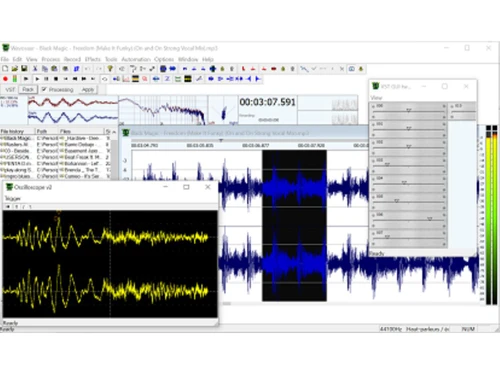Open the Options menu
This screenshot has height=375, width=500.
click(164, 59)
